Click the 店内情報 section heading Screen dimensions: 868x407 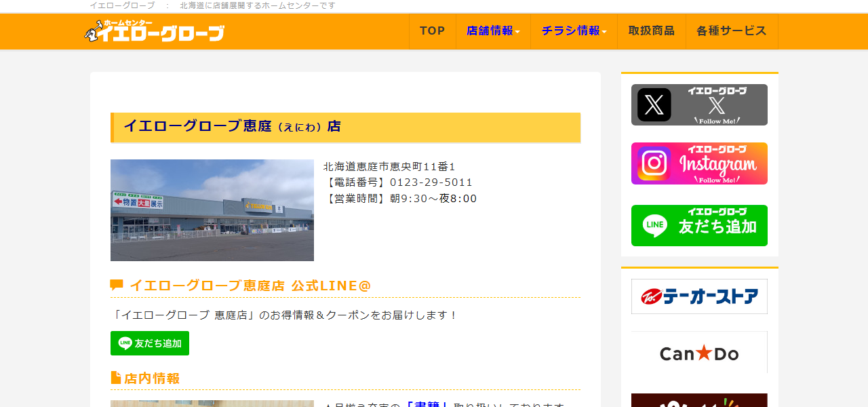(x=152, y=379)
